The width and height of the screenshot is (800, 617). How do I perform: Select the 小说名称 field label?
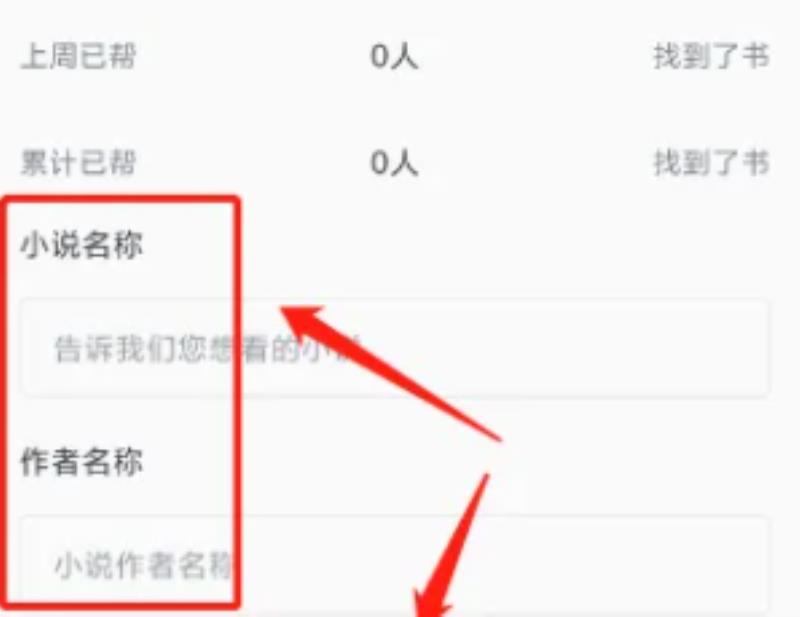(x=82, y=245)
